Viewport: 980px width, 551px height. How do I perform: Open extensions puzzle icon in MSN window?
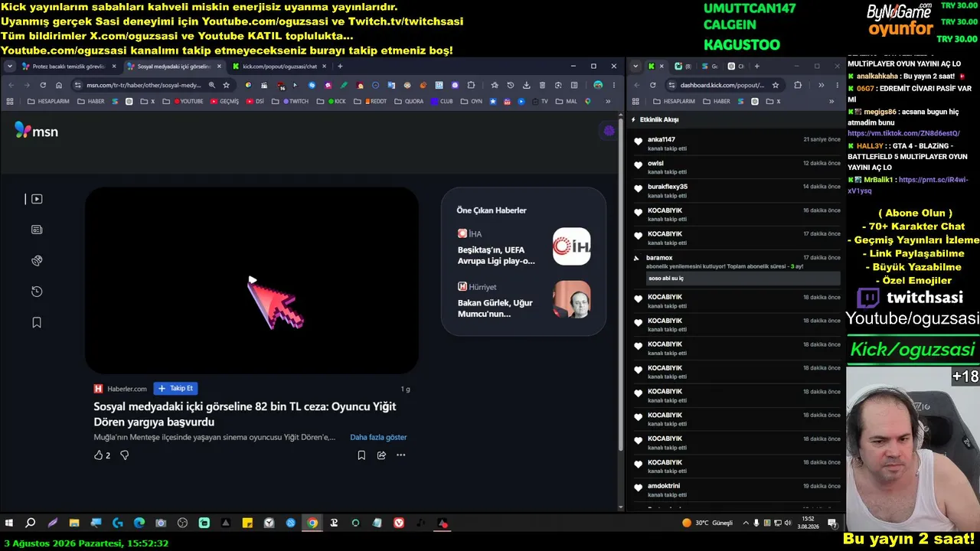point(471,85)
